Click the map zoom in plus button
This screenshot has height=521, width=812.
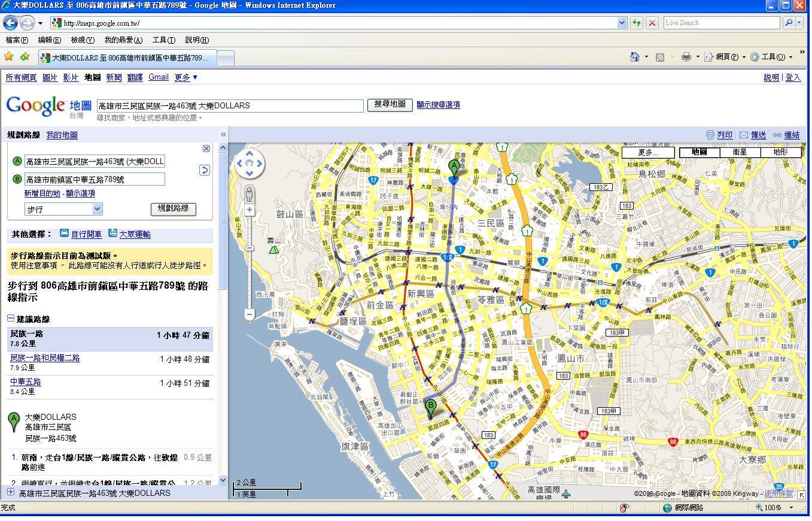250,210
